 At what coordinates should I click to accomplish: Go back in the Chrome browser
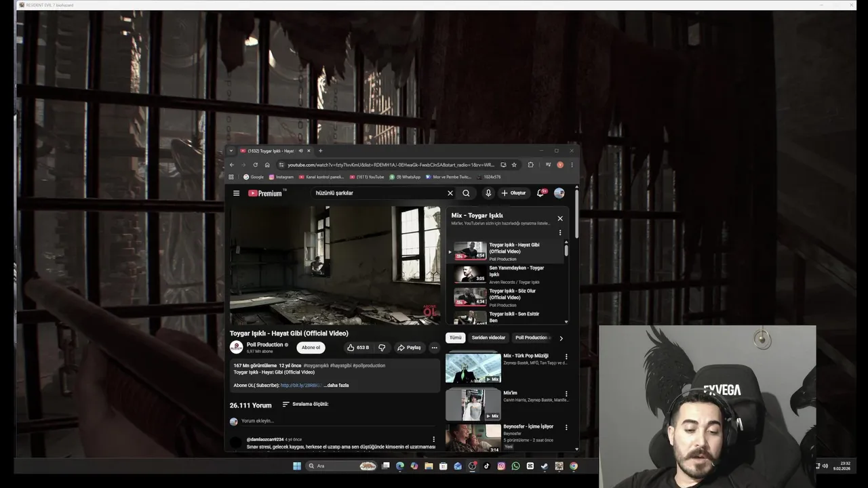[232, 165]
